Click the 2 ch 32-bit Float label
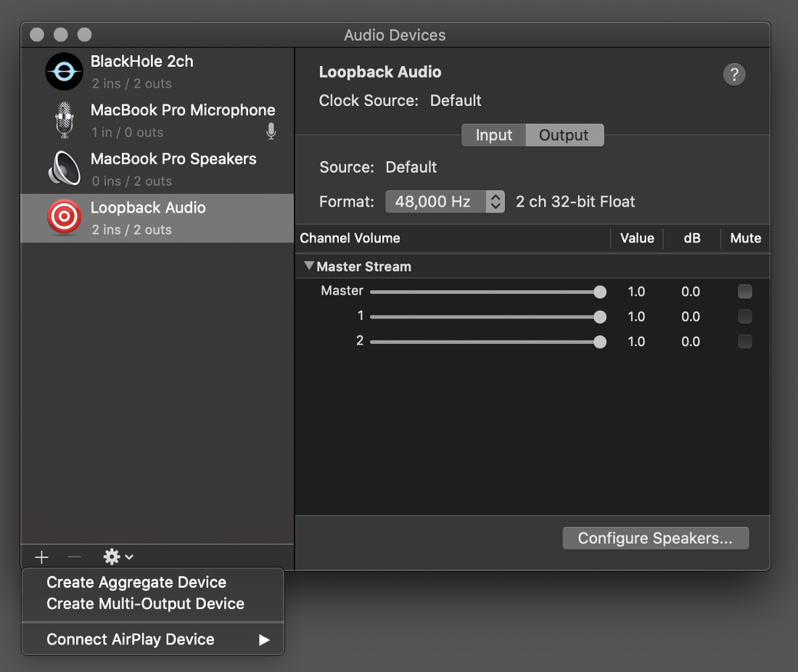This screenshot has width=798, height=672. pos(575,202)
